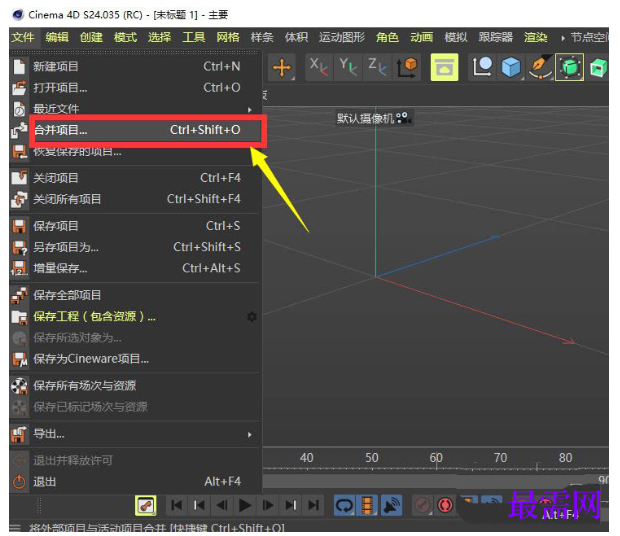This screenshot has width=620, height=536.
Task: Open the 网格 menu
Action: tap(228, 38)
